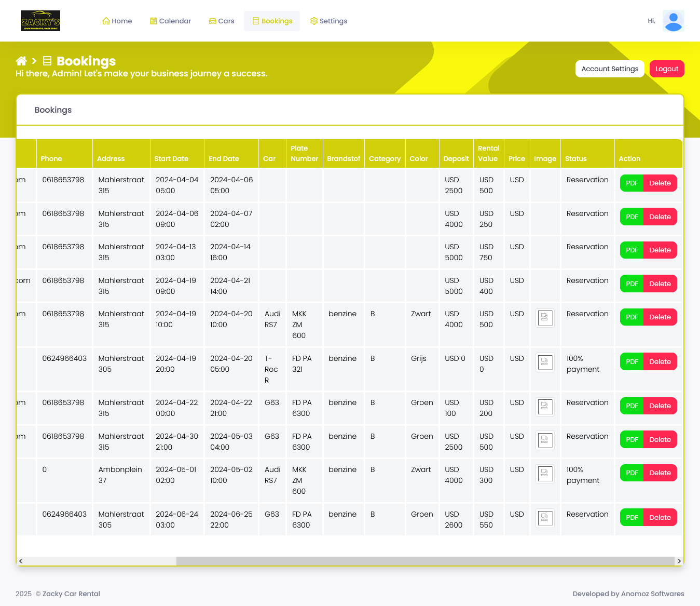Click the home breadcrumb icon
700x606 pixels.
click(21, 61)
